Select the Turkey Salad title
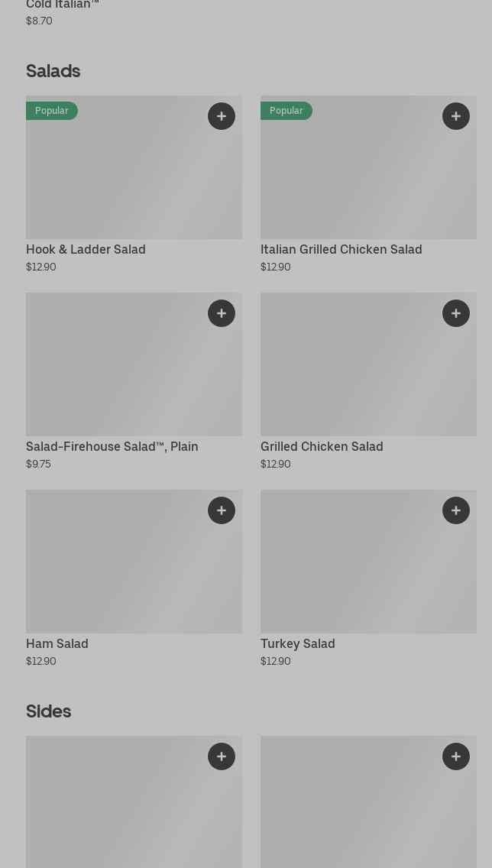This screenshot has width=492, height=868. pos(298,644)
